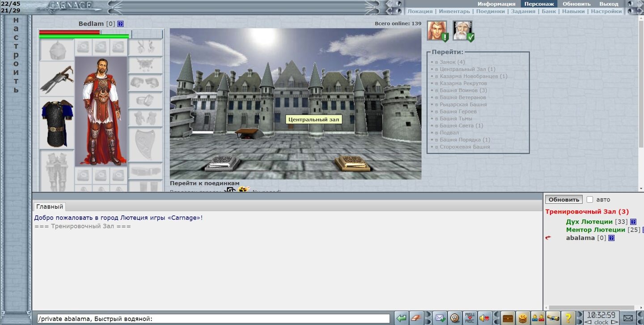644x325 pixels.
Task: Click the equipped claw weapon slot
Action: pos(57,79)
